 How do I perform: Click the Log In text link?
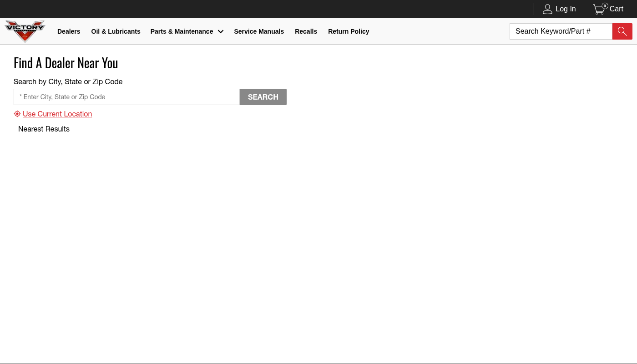coord(566,9)
